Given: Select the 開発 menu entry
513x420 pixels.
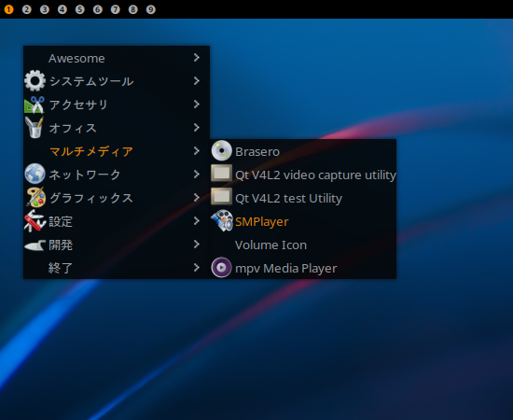Looking at the screenshot, I should (117, 245).
